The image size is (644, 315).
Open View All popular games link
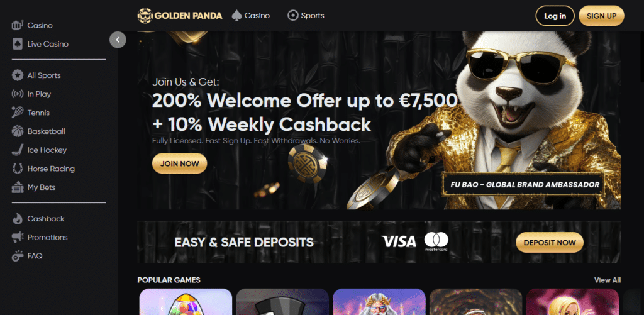coord(608,280)
